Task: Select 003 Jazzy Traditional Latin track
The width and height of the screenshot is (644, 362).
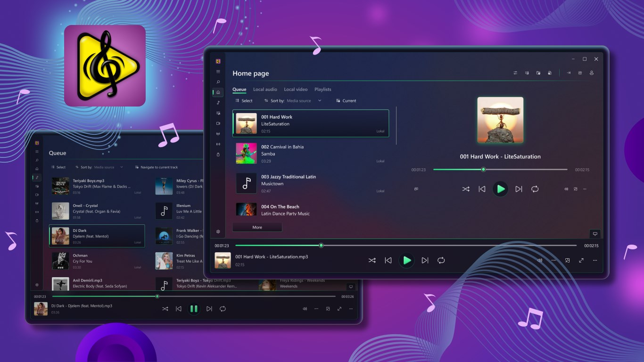Action: pyautogui.click(x=311, y=183)
